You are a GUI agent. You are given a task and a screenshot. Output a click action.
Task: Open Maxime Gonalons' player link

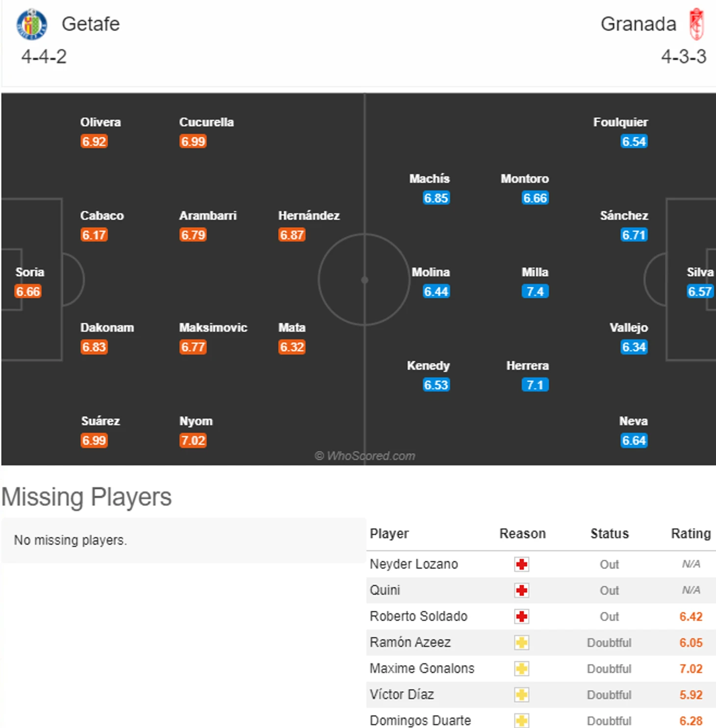pyautogui.click(x=422, y=668)
